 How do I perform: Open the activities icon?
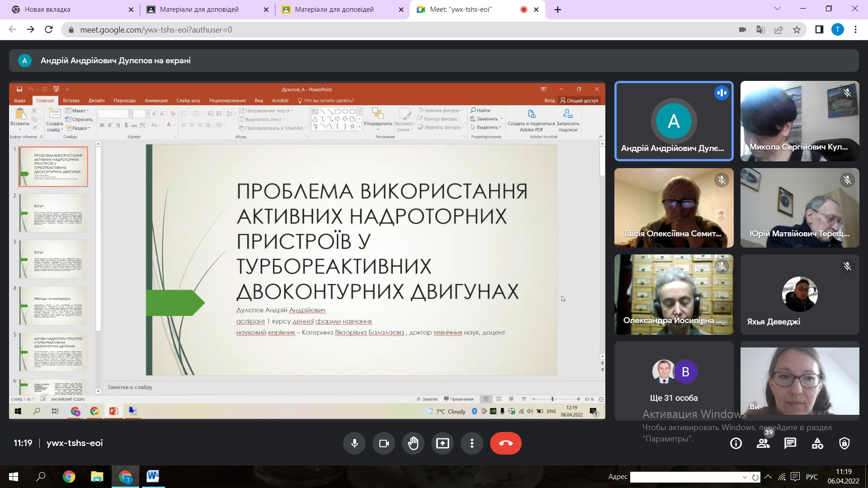click(x=817, y=443)
